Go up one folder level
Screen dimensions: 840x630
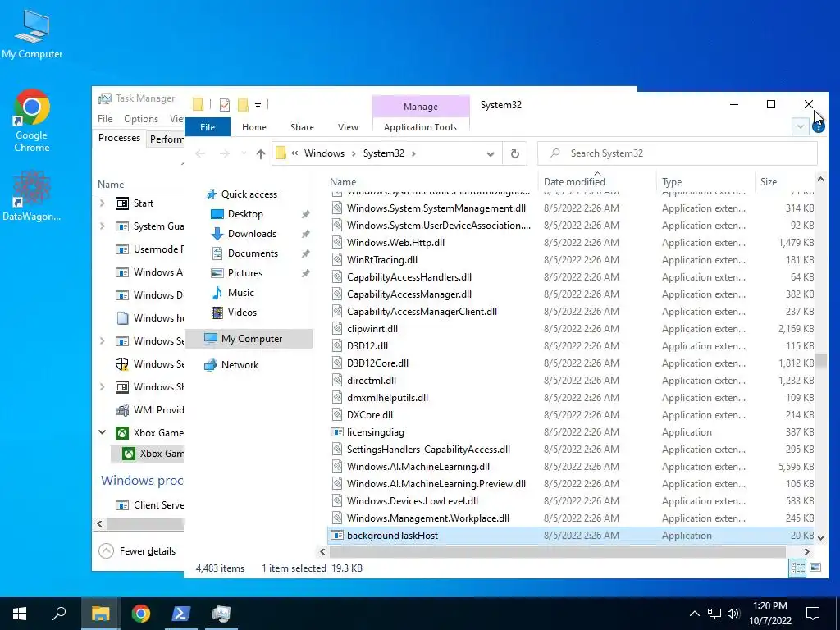260,153
